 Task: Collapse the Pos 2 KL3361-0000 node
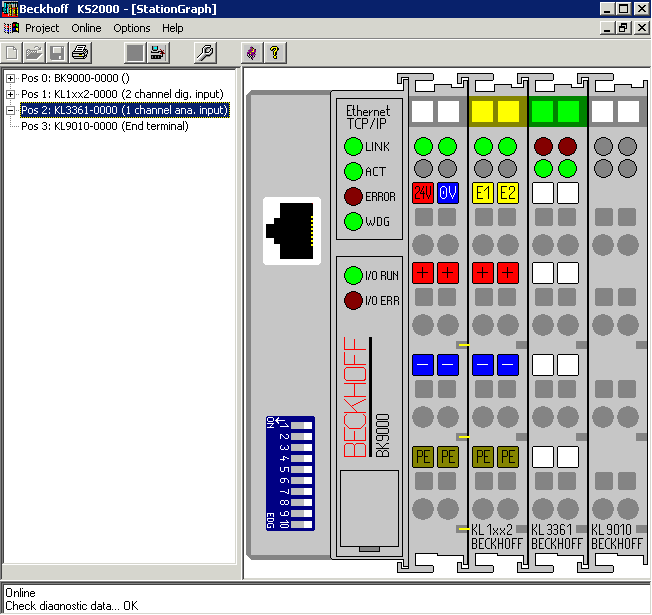(x=10, y=110)
